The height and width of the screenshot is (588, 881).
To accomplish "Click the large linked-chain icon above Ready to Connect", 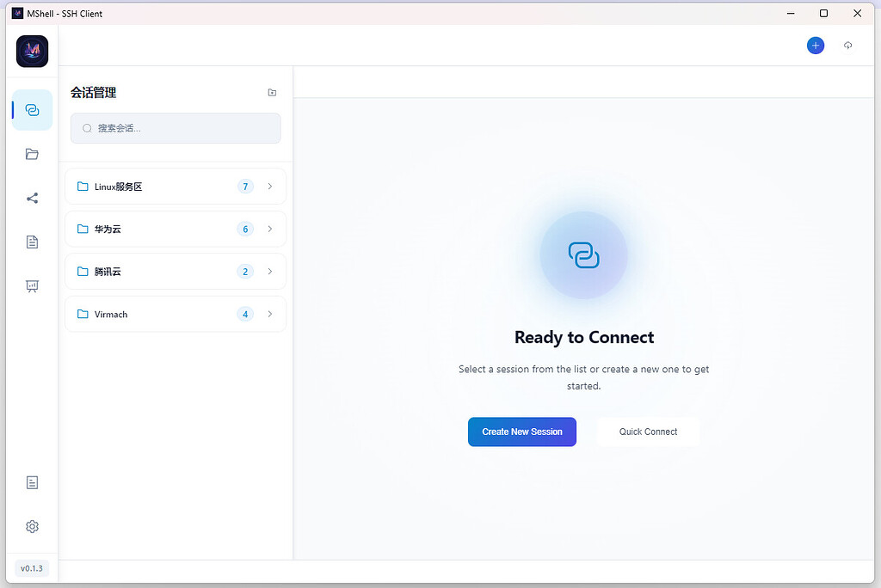I will (x=584, y=255).
